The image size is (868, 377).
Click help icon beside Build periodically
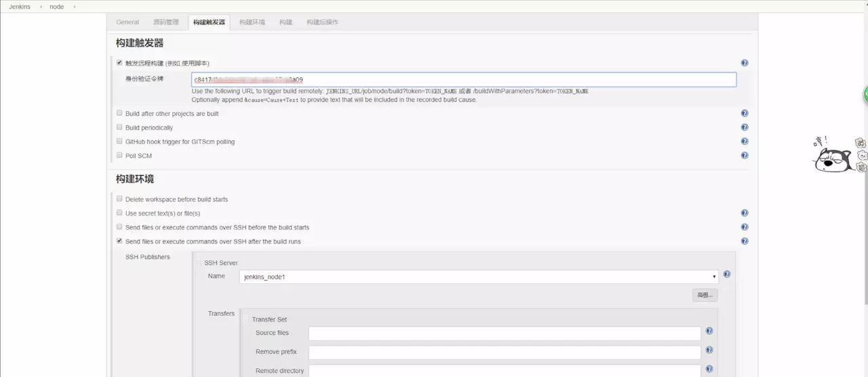[x=744, y=127]
